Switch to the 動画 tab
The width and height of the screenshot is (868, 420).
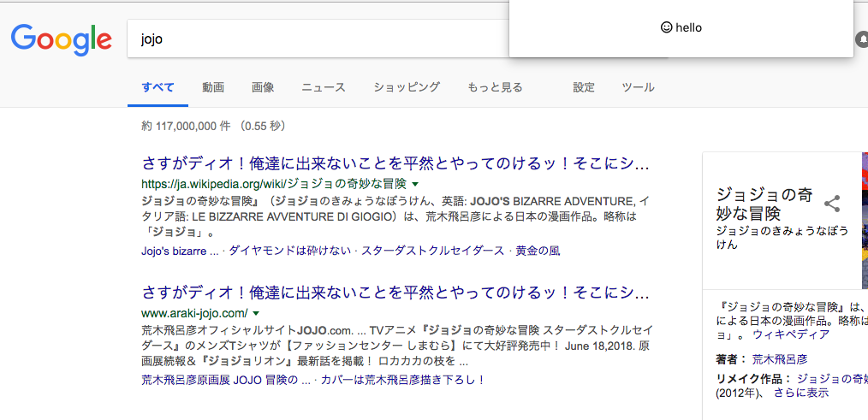[x=213, y=87]
